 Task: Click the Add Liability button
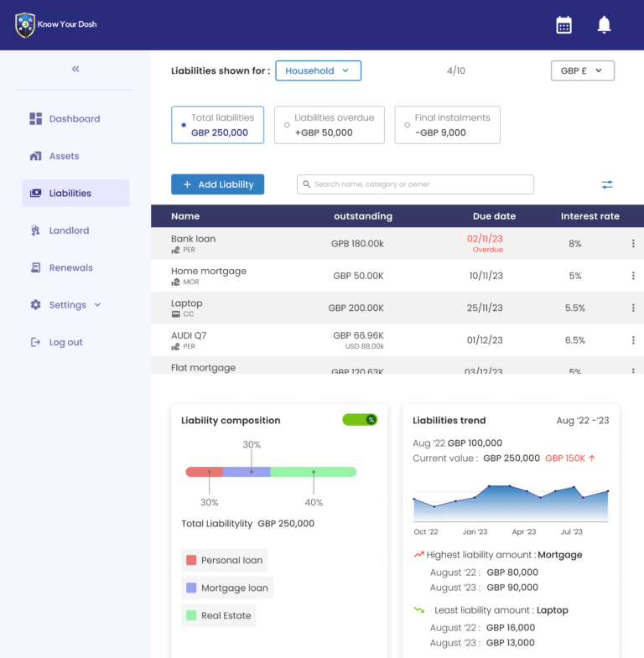218,184
